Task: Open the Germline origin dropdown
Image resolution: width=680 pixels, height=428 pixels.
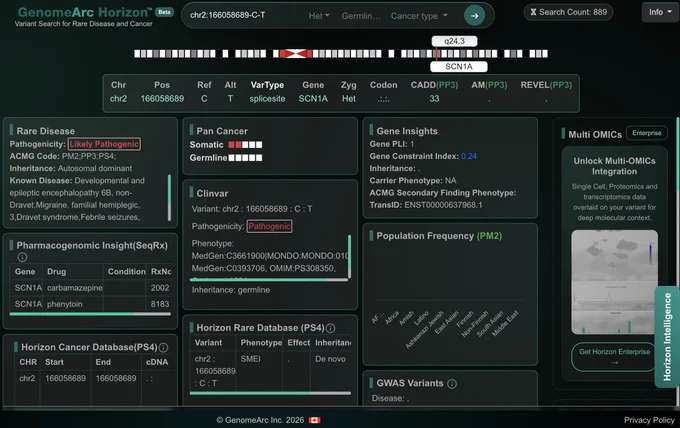Action: click(361, 16)
